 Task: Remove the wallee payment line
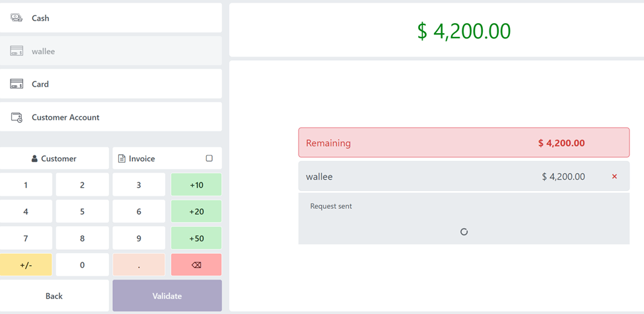[614, 177]
